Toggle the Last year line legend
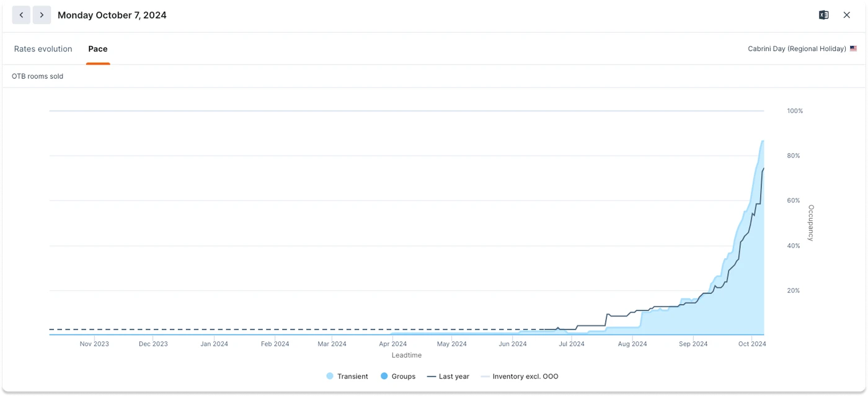This screenshot has height=396, width=868. (x=448, y=376)
